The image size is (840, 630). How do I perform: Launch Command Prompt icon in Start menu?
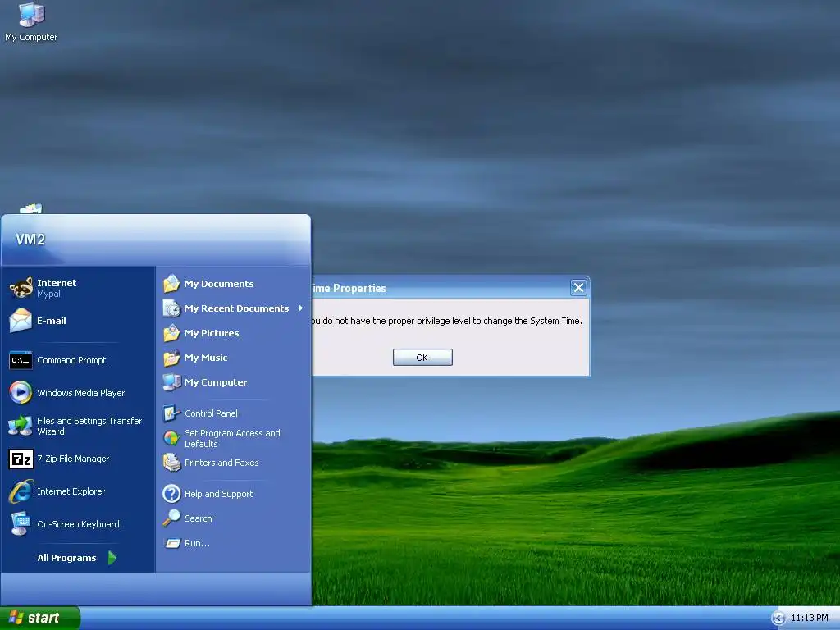tap(21, 361)
